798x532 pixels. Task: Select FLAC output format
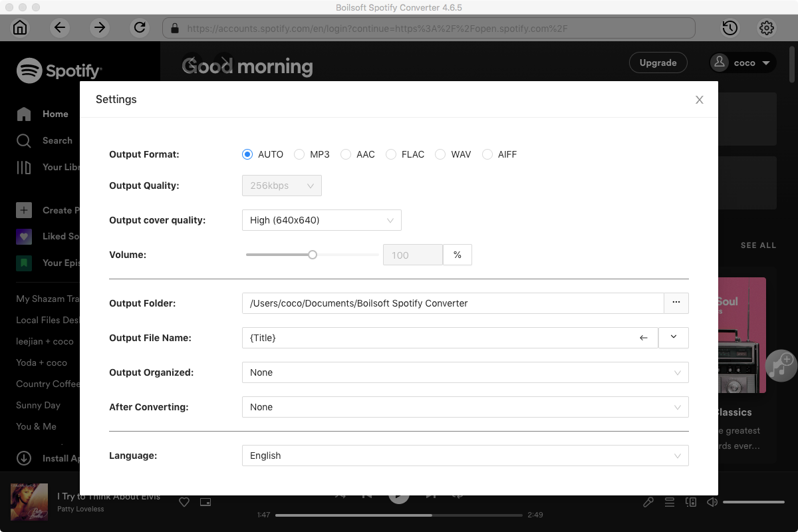(x=391, y=154)
